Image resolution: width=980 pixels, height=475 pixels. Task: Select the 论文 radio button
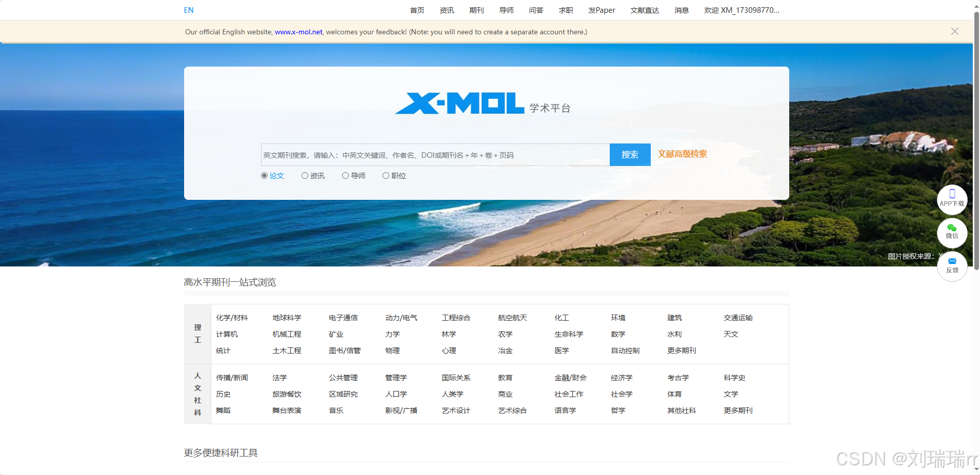(264, 176)
